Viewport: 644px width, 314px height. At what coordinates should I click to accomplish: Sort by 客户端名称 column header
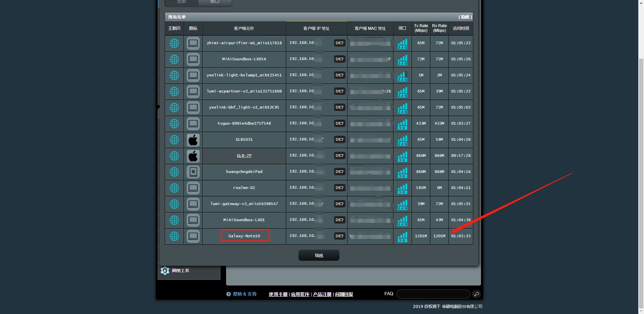tap(244, 28)
